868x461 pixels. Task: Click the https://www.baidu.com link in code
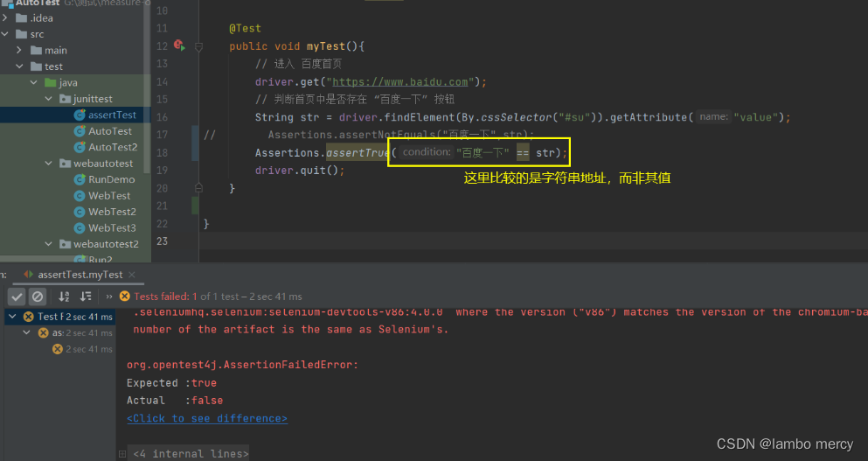click(400, 82)
